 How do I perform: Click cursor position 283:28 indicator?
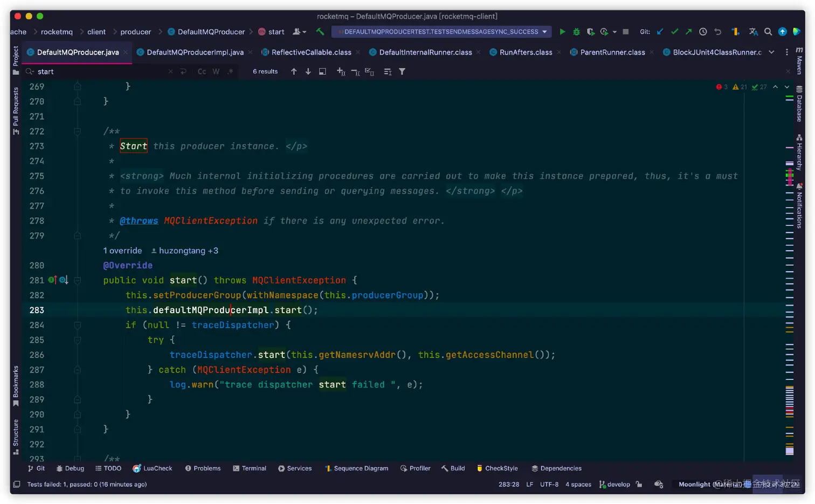tap(509, 484)
